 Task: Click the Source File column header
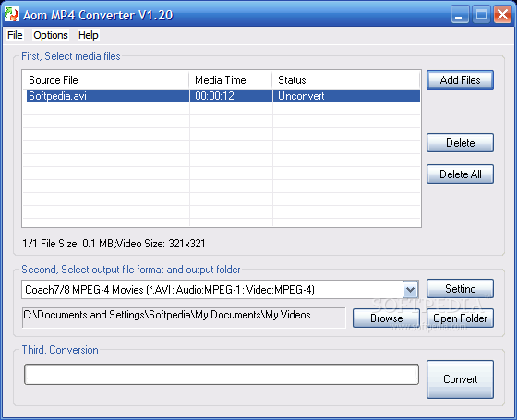[106, 80]
